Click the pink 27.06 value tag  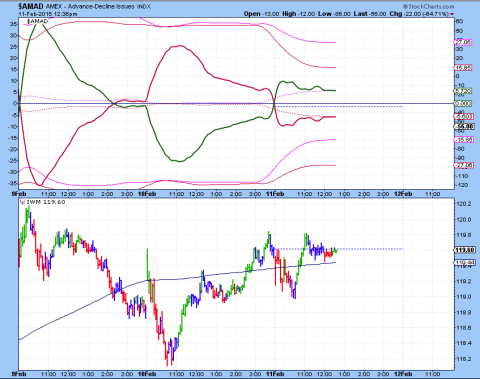tap(463, 42)
